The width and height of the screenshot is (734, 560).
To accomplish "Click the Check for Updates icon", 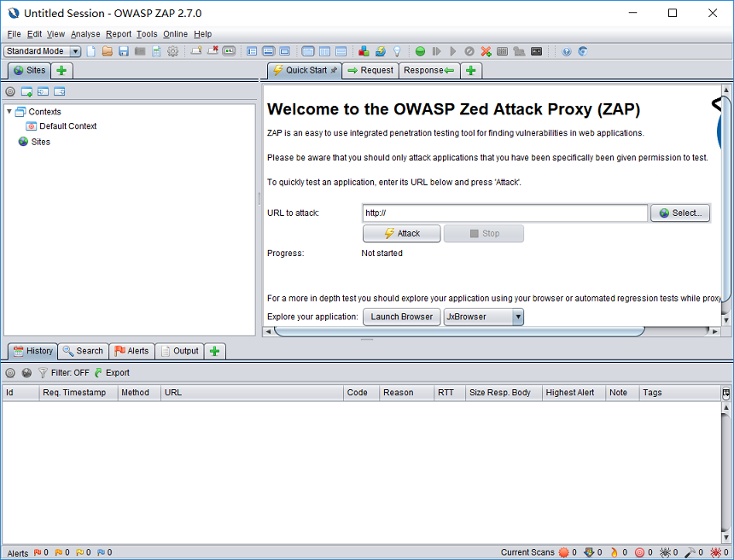I will point(381,51).
